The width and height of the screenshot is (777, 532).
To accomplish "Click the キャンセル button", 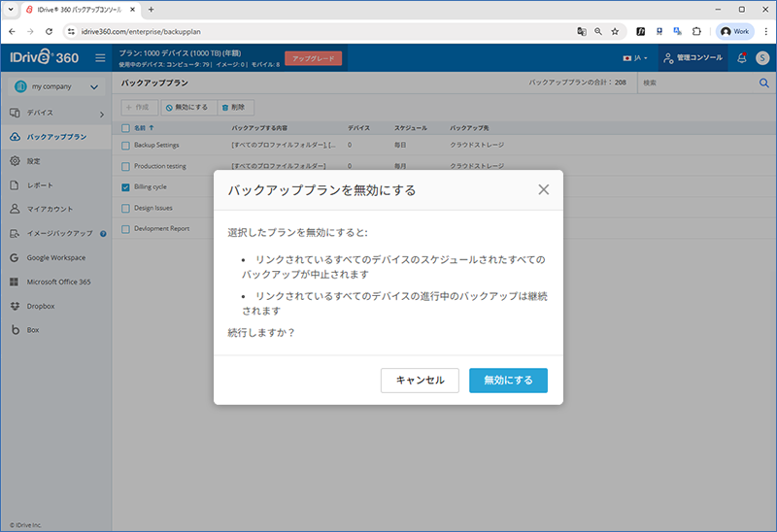I will point(420,381).
